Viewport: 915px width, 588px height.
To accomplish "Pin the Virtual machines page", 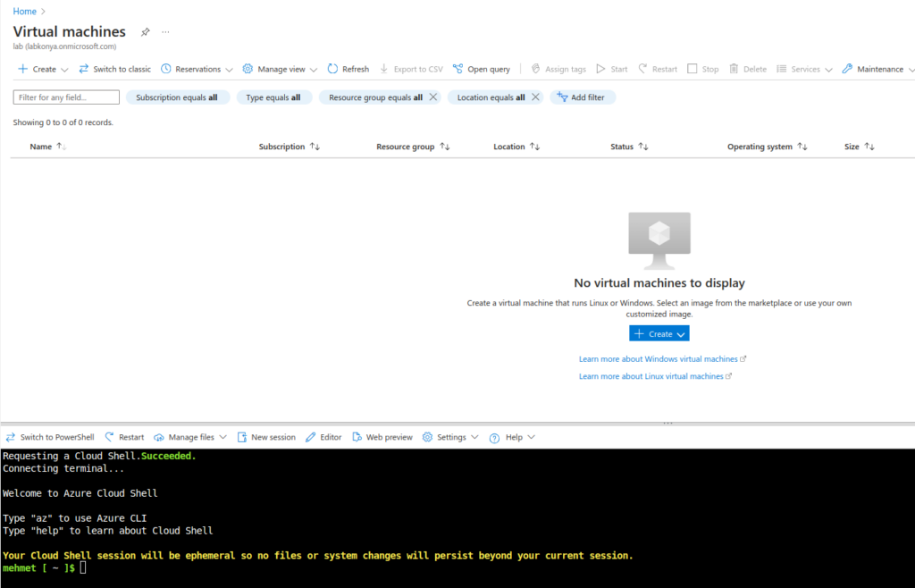I will pyautogui.click(x=146, y=32).
